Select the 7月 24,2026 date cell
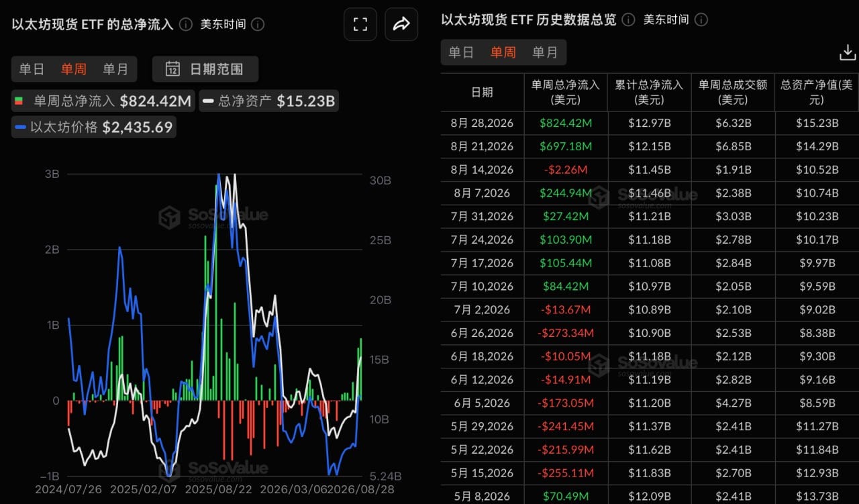Viewport: 859px width, 504px height. (x=482, y=240)
